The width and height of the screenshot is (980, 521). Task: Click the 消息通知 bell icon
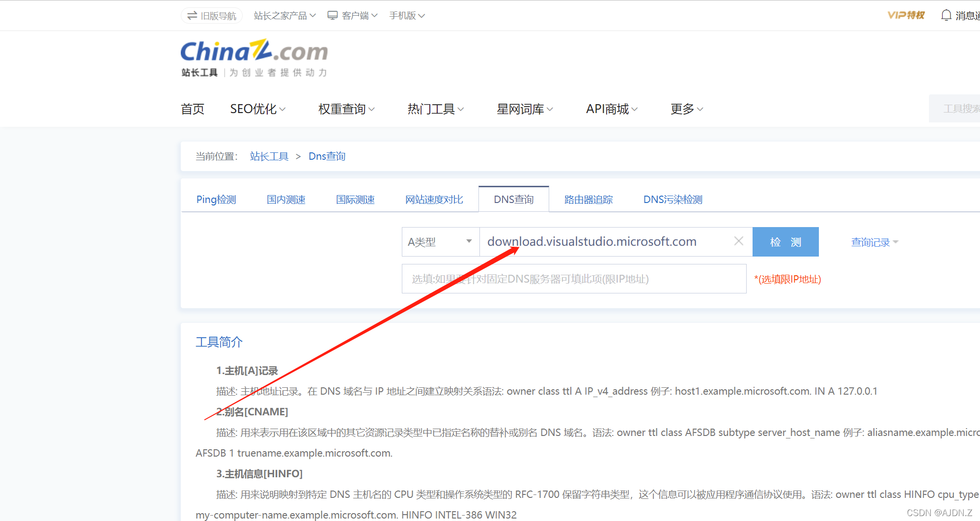(946, 15)
